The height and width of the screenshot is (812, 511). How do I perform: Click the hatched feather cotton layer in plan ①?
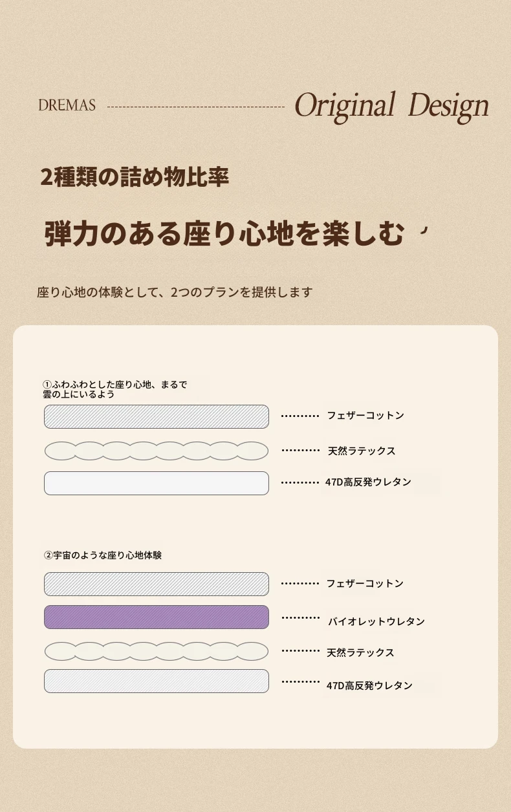click(x=157, y=416)
